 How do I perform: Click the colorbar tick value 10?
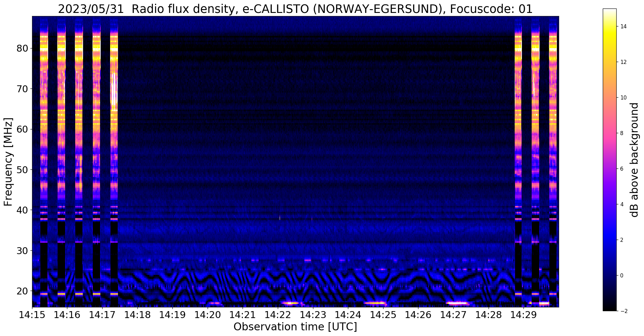[x=623, y=98]
